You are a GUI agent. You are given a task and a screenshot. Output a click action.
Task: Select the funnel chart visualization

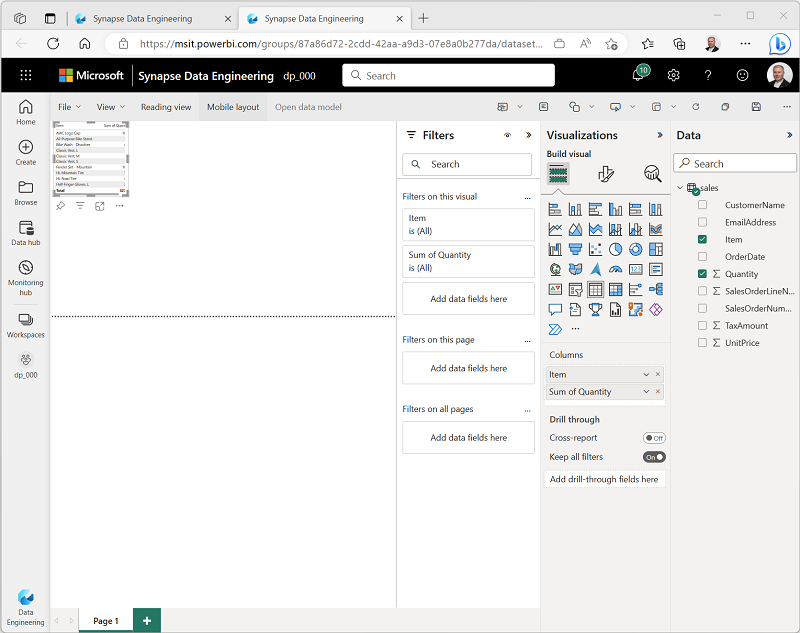575,249
